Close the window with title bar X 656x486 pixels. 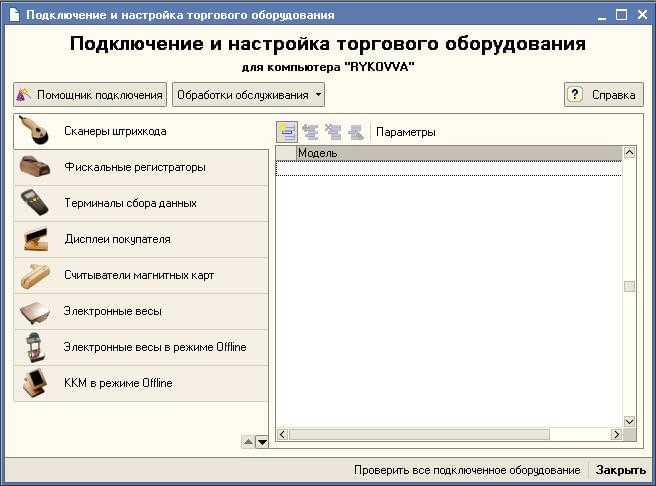pos(642,15)
